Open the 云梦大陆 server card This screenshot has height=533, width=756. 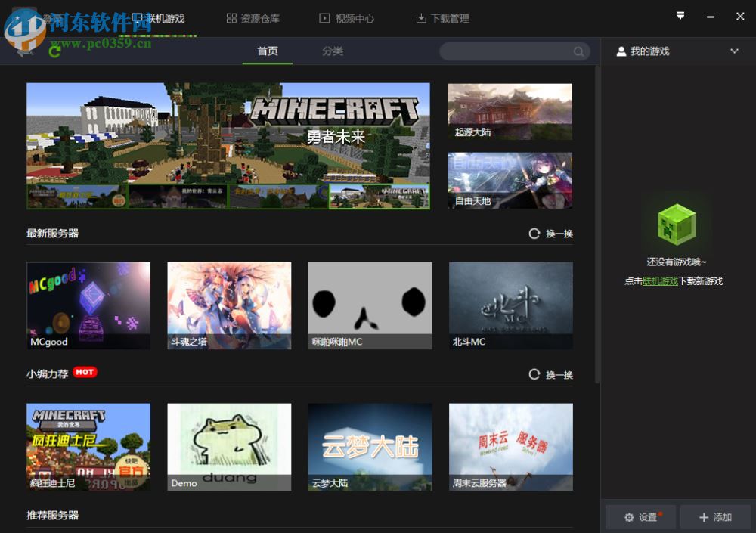coord(370,447)
